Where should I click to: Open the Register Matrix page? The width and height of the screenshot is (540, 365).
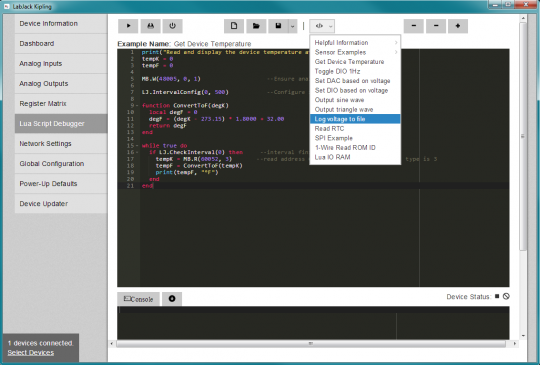pos(61,104)
